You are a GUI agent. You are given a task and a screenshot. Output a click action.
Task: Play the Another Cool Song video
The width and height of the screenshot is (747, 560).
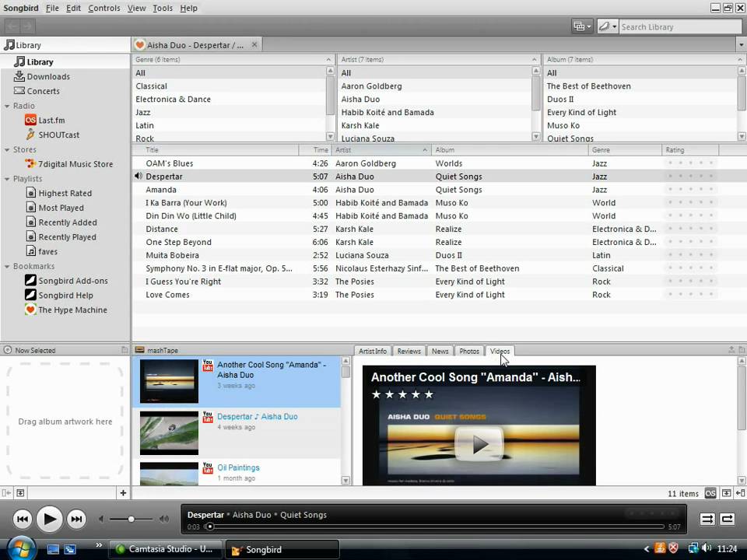point(479,444)
